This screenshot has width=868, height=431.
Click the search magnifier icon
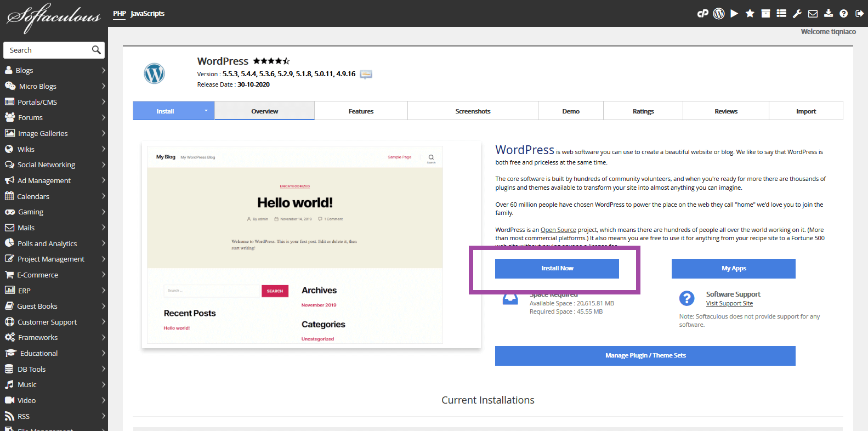(97, 50)
